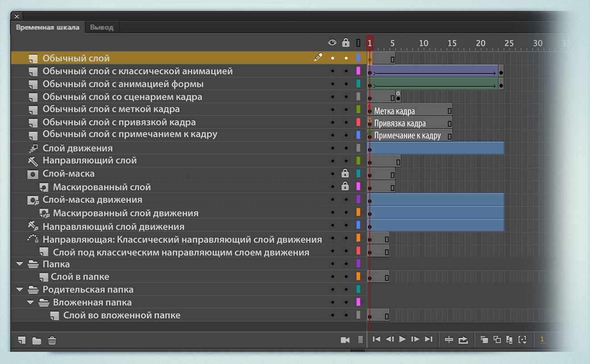
Task: Click the padlock icon column header
Action: click(345, 43)
